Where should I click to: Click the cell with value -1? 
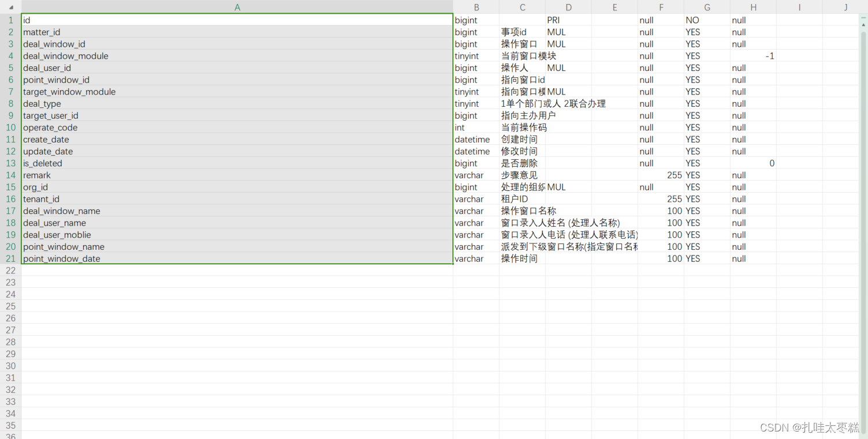tap(753, 55)
